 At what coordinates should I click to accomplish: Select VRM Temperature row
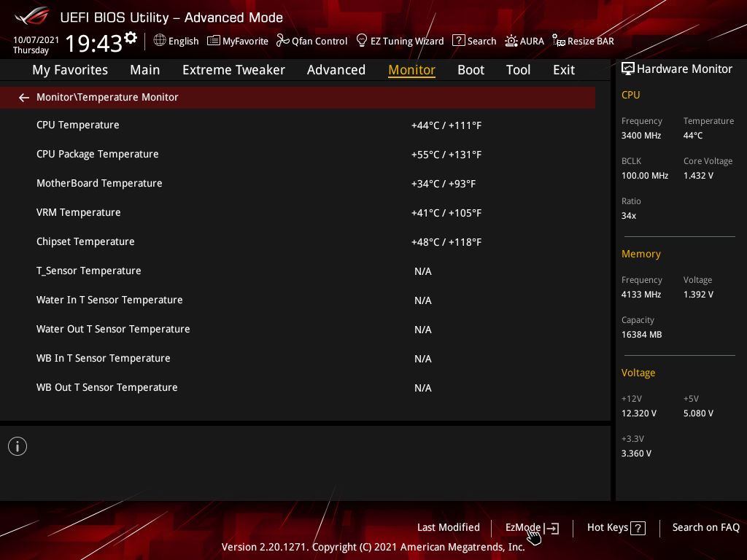(x=298, y=212)
